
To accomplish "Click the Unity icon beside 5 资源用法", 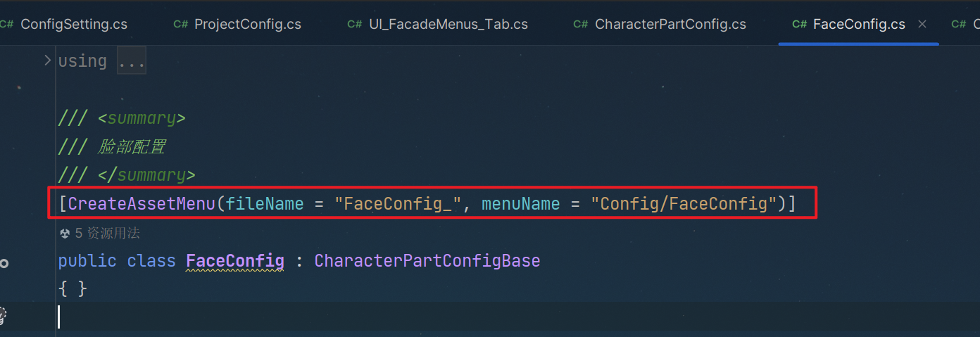I will [x=65, y=233].
